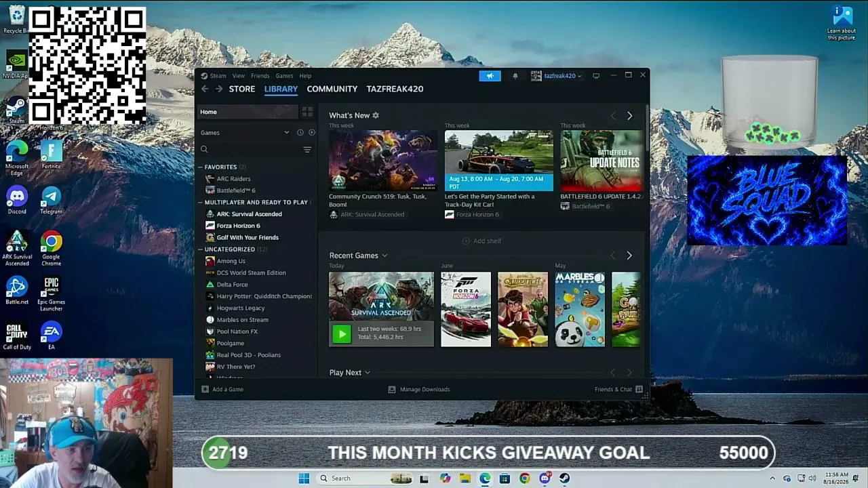Click the Steam announcements megaphone button

pyautogui.click(x=490, y=76)
